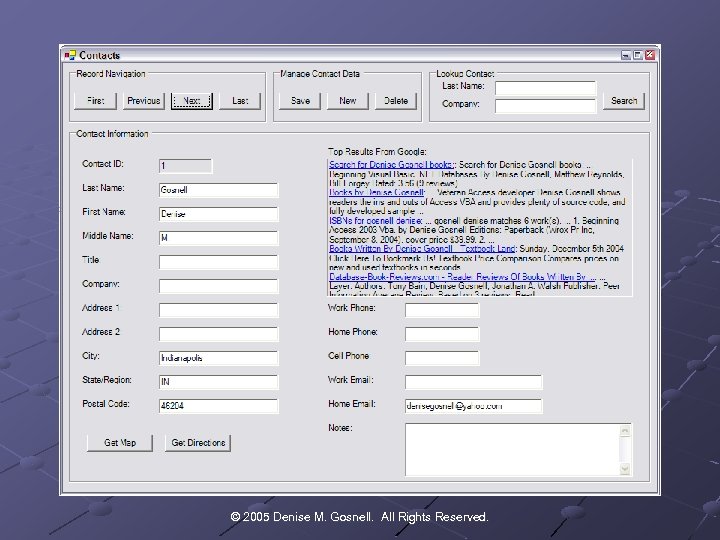This screenshot has height=540, width=720.
Task: Click the Address 2 field
Action: point(219,333)
